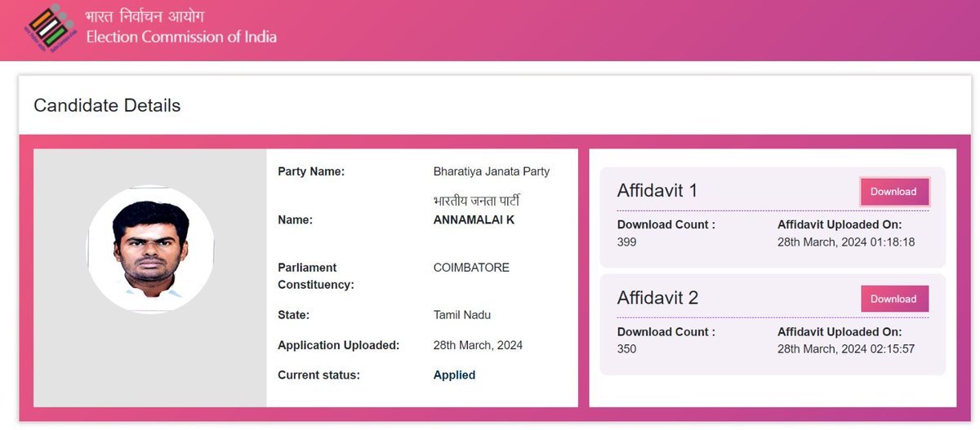Click the application uploaded date value
The width and height of the screenshot is (980, 430).
click(x=478, y=345)
